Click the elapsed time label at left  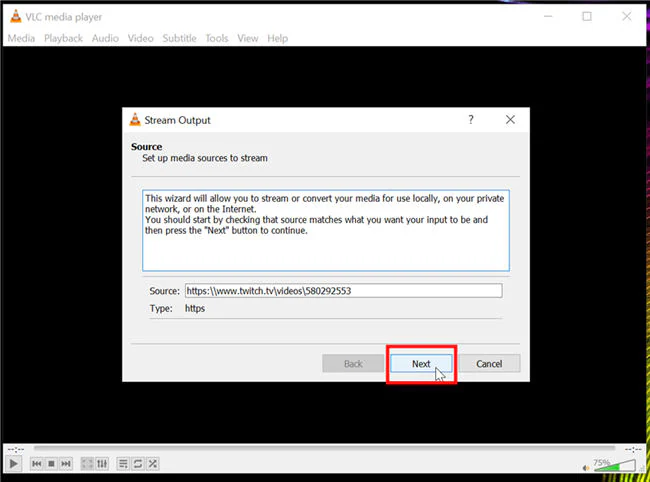pos(16,449)
